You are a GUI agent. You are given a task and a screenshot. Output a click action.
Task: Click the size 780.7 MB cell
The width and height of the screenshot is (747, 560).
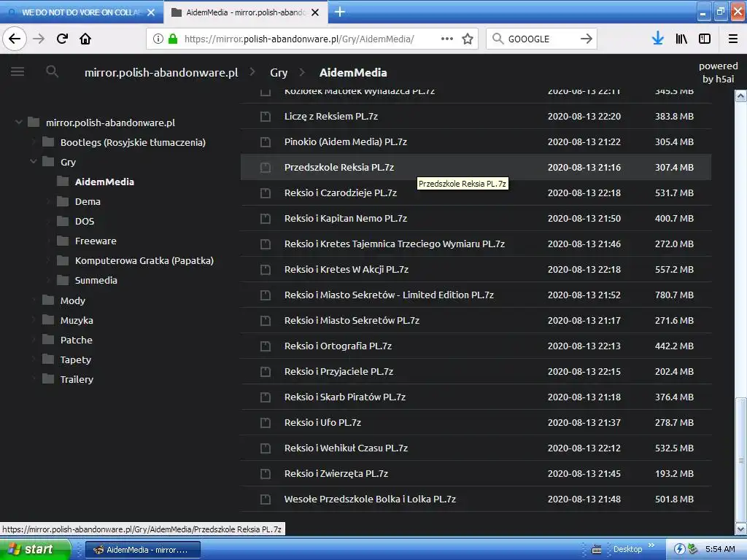(x=674, y=295)
